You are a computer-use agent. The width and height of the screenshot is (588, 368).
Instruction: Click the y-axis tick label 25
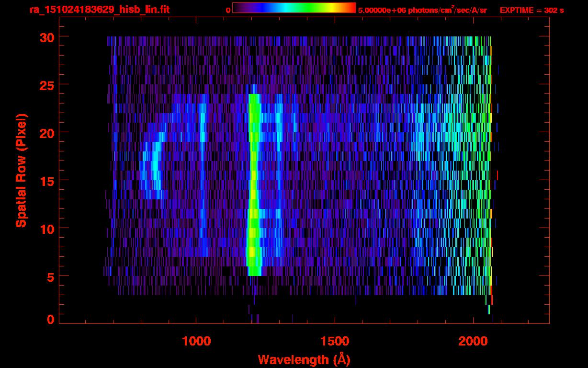point(47,85)
